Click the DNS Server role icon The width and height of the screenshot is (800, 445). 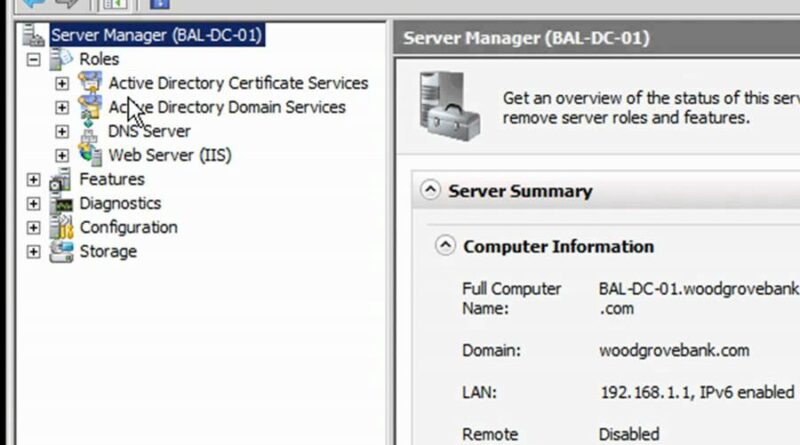point(89,131)
